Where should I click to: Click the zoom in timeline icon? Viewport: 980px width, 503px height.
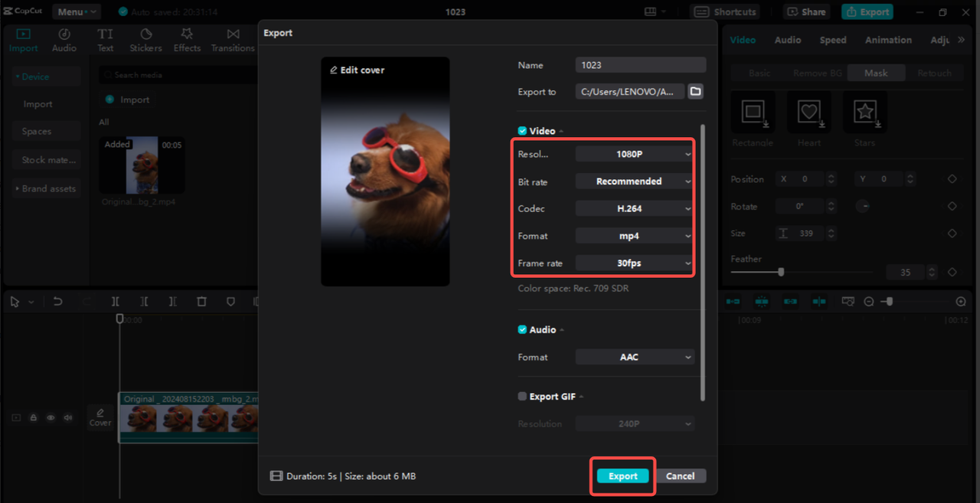coord(961,302)
